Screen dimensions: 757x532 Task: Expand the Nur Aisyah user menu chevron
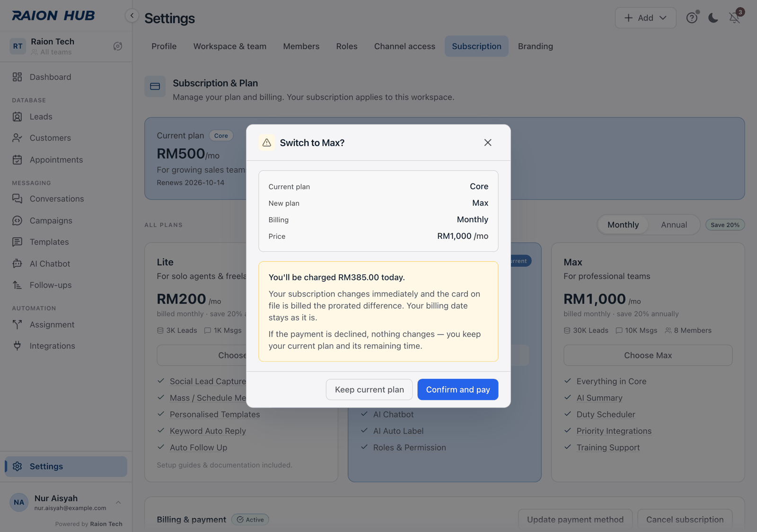118,503
